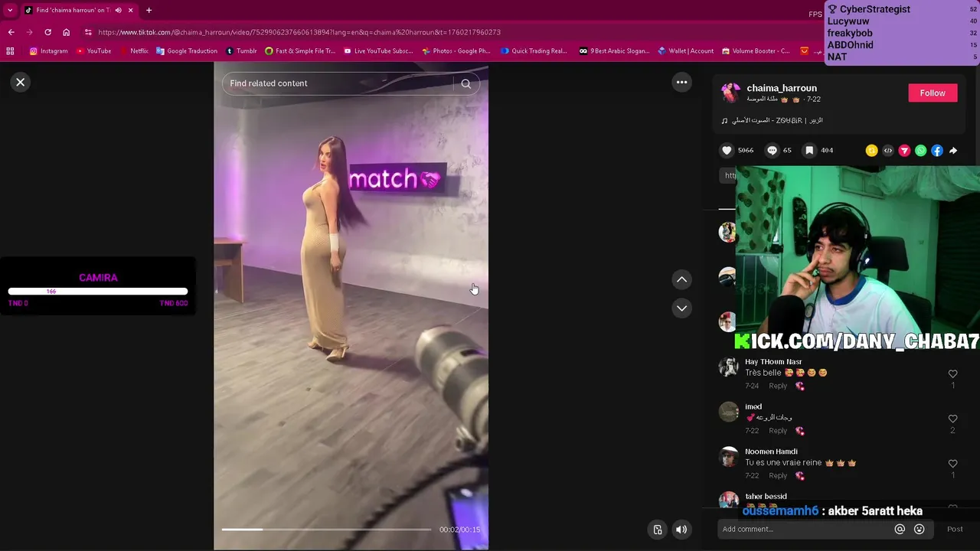Screen dimensions: 980x551
Task: Follow chaima_harroun
Action: click(933, 93)
